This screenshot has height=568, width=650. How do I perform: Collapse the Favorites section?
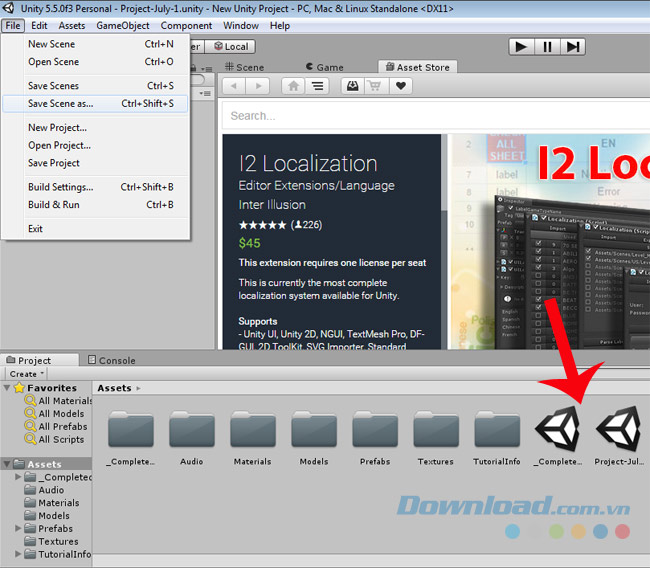pyautogui.click(x=8, y=388)
